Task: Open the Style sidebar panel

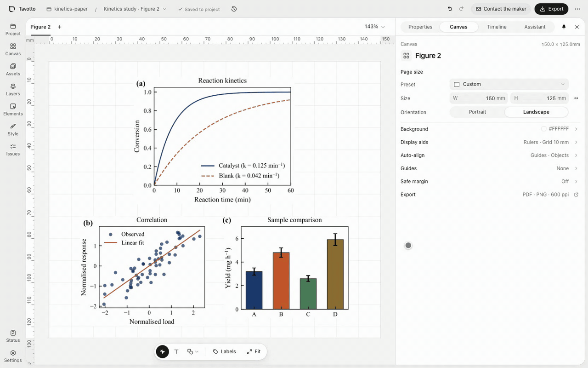Action: point(13,130)
